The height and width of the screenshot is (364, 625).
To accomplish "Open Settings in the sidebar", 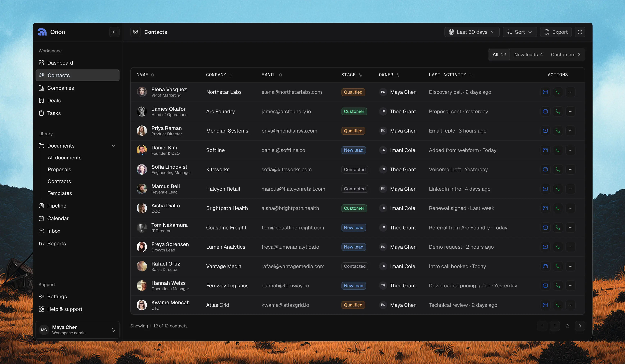I will pyautogui.click(x=77, y=297).
